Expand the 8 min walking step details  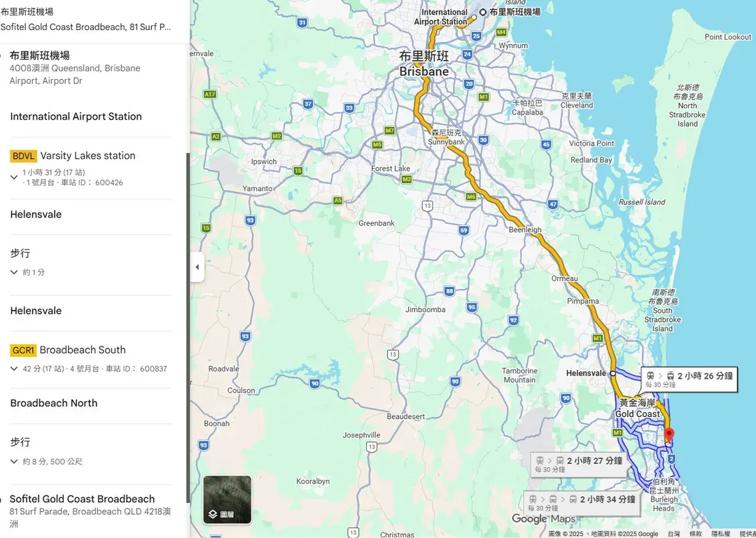pos(14,462)
